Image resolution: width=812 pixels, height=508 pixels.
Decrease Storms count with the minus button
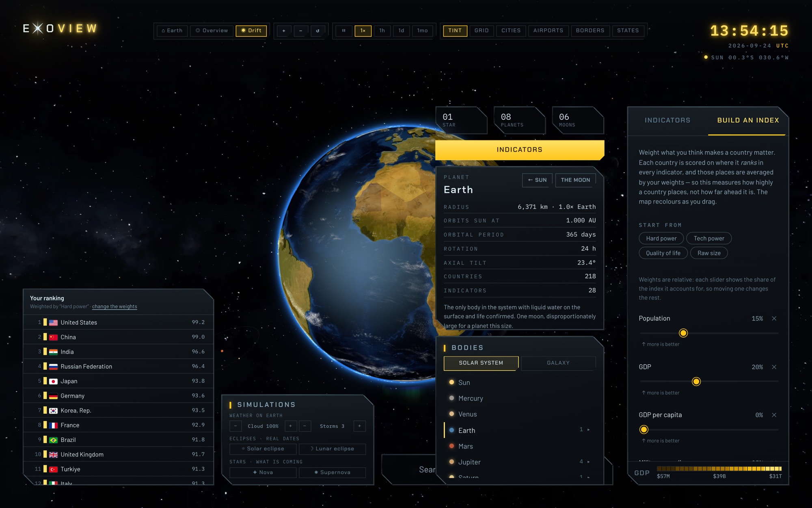[305, 426]
